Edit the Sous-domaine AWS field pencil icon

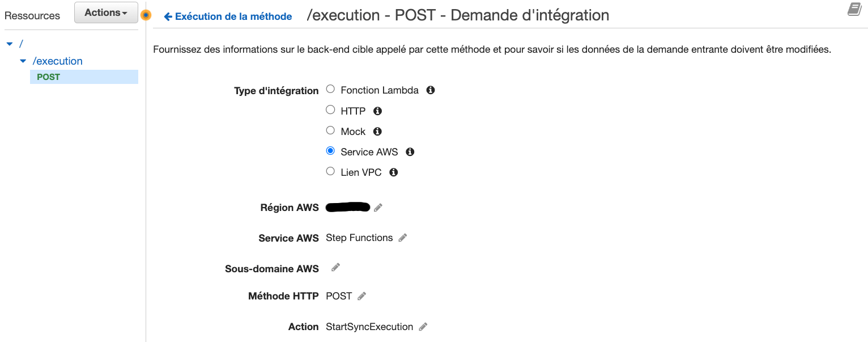tap(335, 267)
